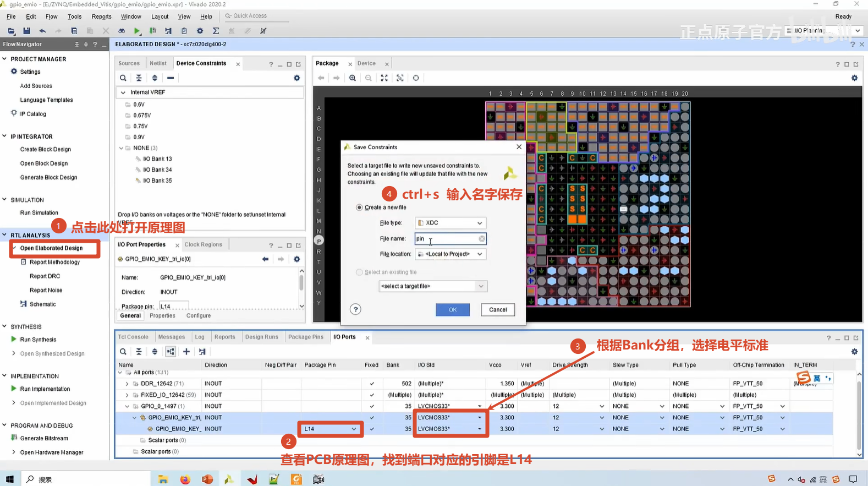Open the File menu
868x486 pixels.
coord(11,17)
